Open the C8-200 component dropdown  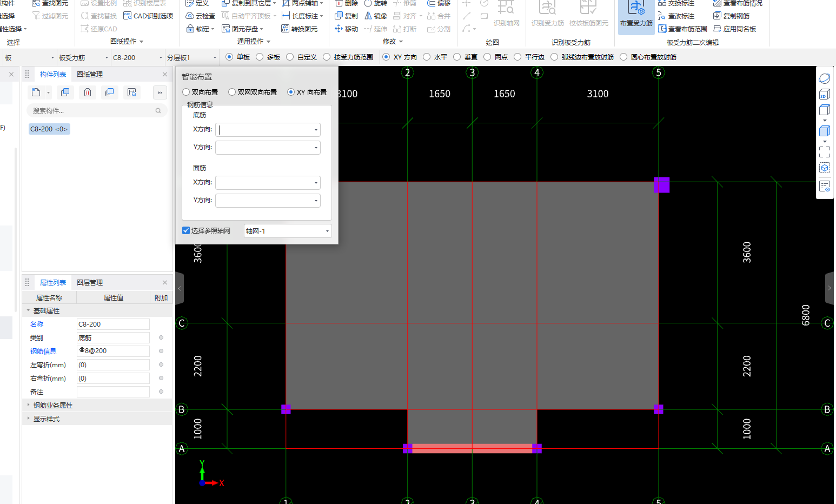137,57
